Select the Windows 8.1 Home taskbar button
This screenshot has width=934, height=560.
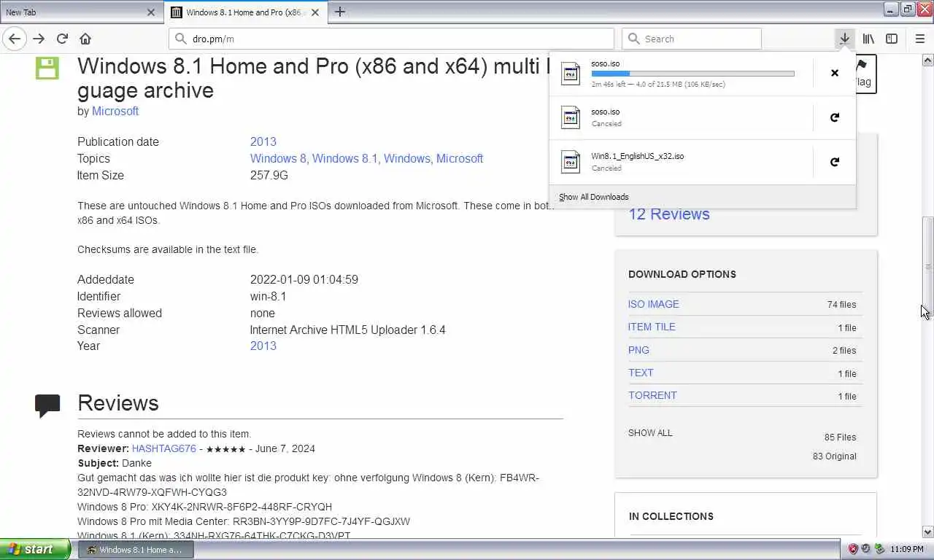point(136,550)
